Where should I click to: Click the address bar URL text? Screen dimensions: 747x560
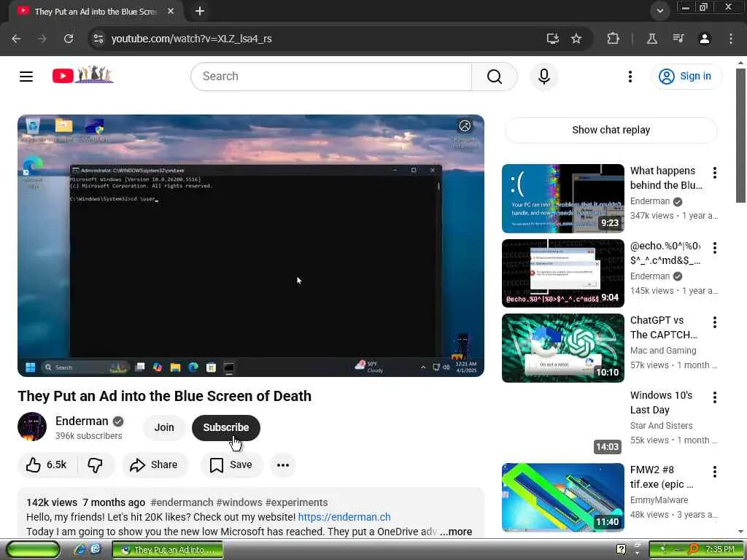point(192,39)
